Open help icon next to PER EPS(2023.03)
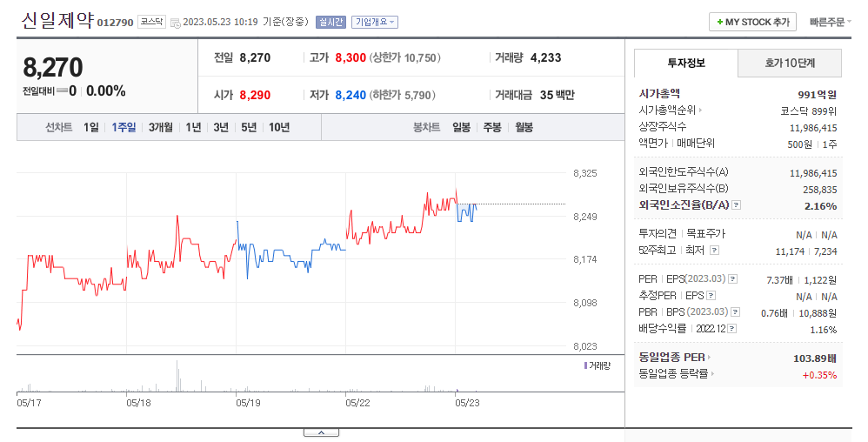The width and height of the screenshot is (868, 442). coord(733,278)
